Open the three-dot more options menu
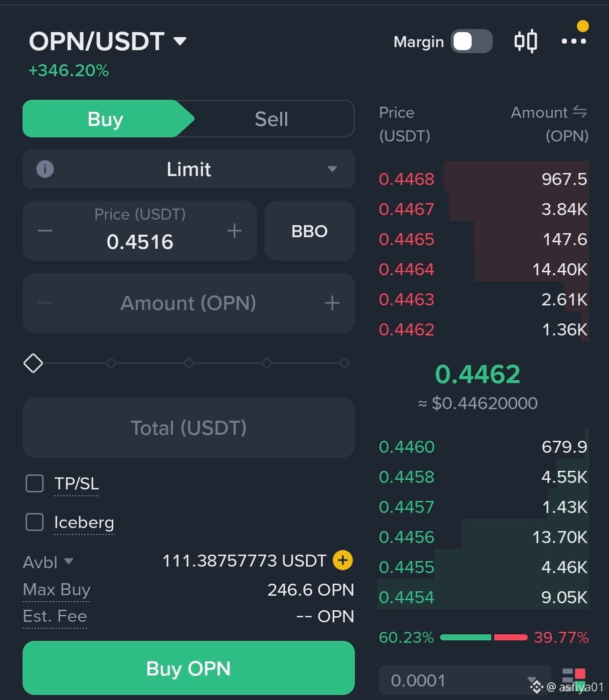609x700 pixels. pyautogui.click(x=574, y=41)
